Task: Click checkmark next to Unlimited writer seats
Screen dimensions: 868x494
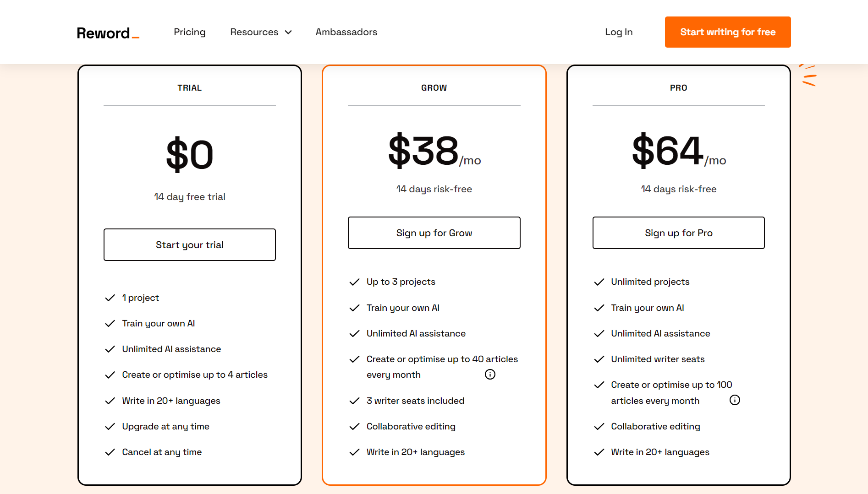Action: 599,359
